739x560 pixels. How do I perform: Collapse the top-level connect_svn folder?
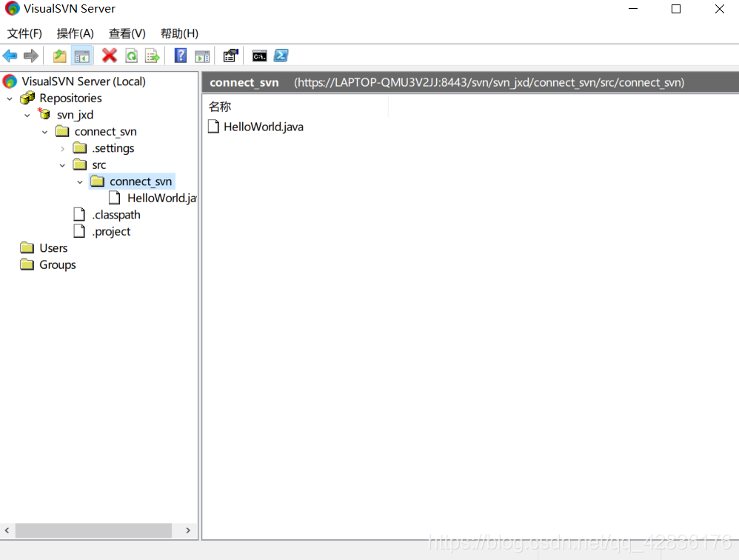point(44,132)
